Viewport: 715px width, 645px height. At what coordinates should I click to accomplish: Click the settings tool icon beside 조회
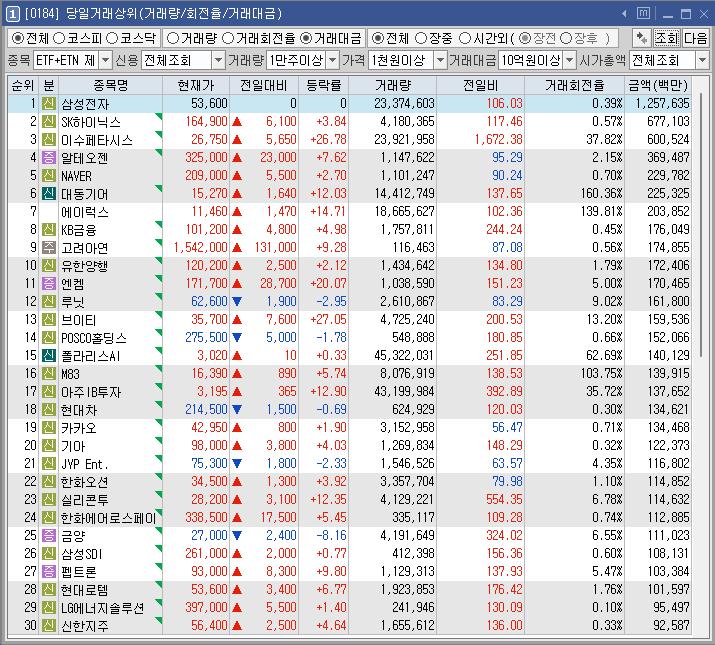[x=641, y=38]
